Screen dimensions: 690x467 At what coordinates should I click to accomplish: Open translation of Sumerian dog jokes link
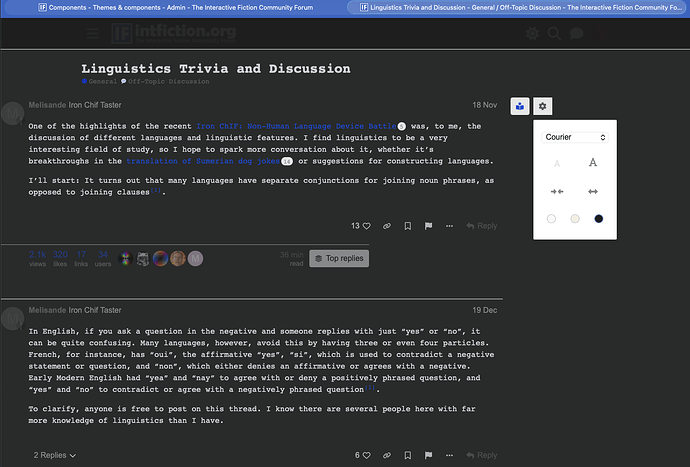click(203, 161)
